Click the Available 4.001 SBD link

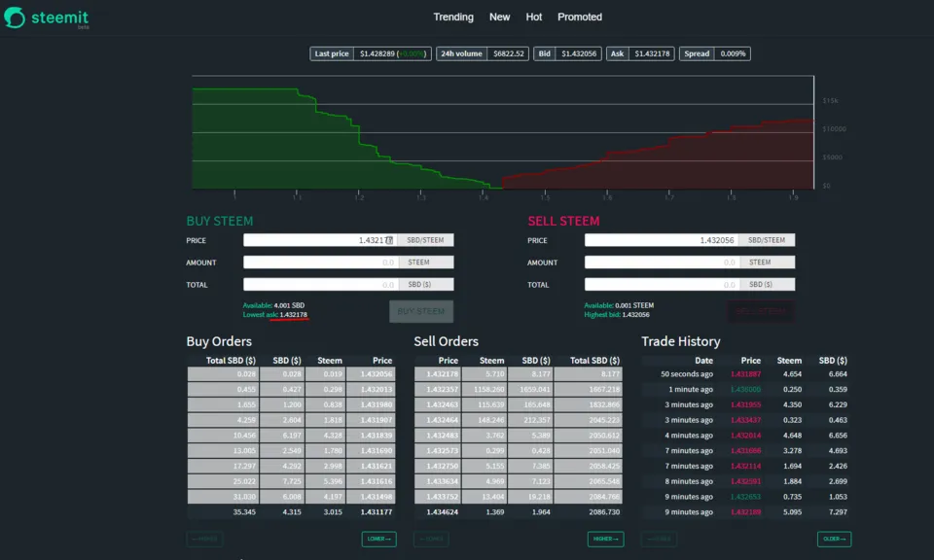click(273, 305)
